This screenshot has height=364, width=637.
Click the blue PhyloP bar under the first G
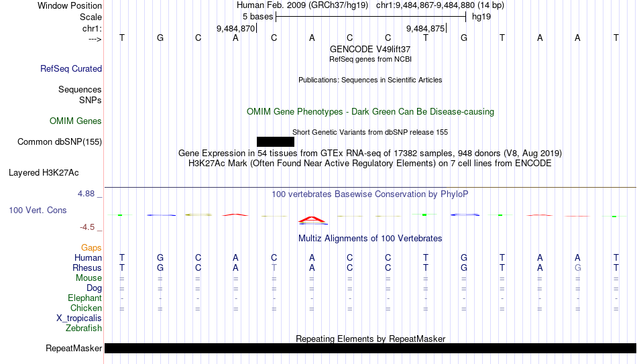click(162, 215)
